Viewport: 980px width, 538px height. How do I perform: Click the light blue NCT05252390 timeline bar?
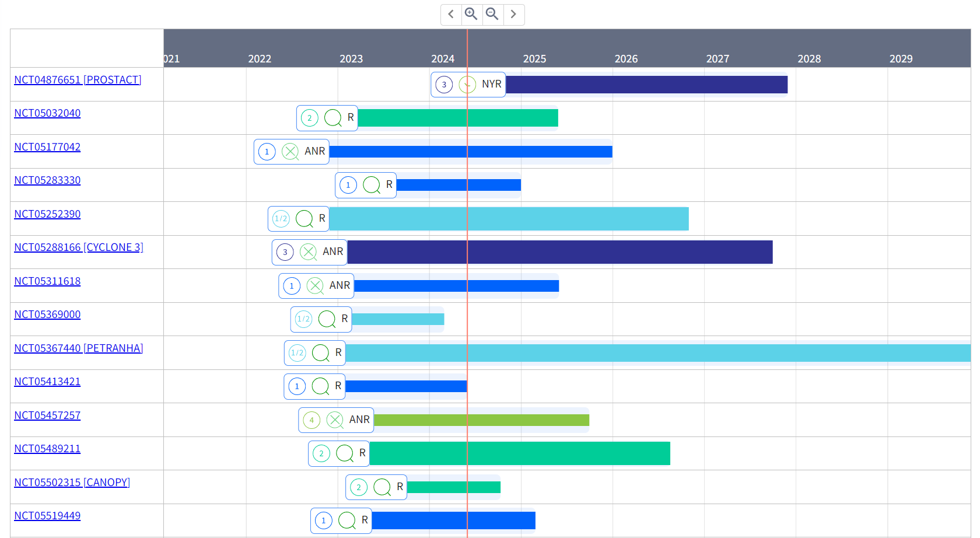point(509,219)
